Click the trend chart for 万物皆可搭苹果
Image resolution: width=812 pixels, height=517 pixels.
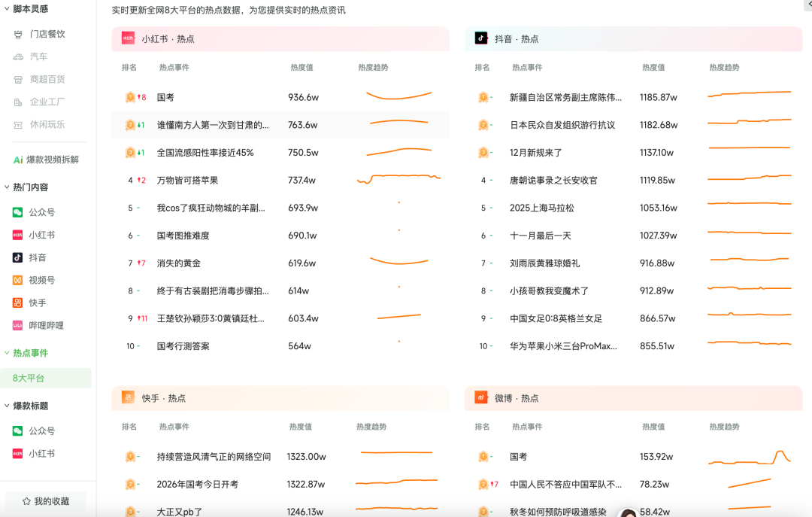398,179
